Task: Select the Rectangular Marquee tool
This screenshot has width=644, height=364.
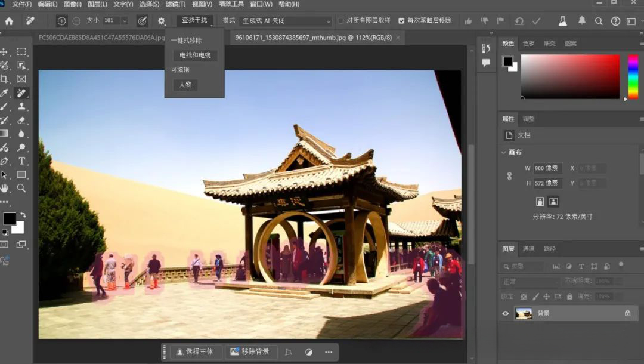Action: [x=21, y=52]
